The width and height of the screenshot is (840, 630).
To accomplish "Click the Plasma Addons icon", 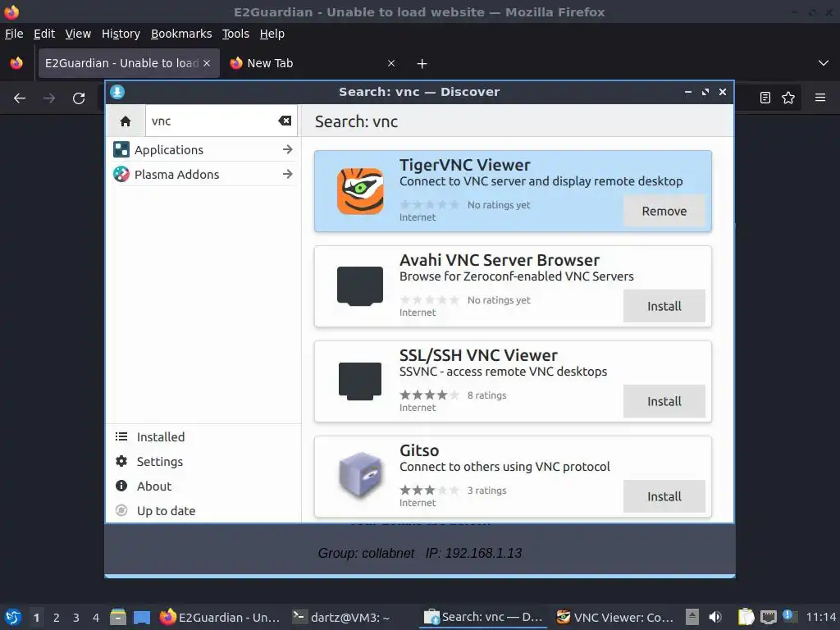I will pos(121,174).
